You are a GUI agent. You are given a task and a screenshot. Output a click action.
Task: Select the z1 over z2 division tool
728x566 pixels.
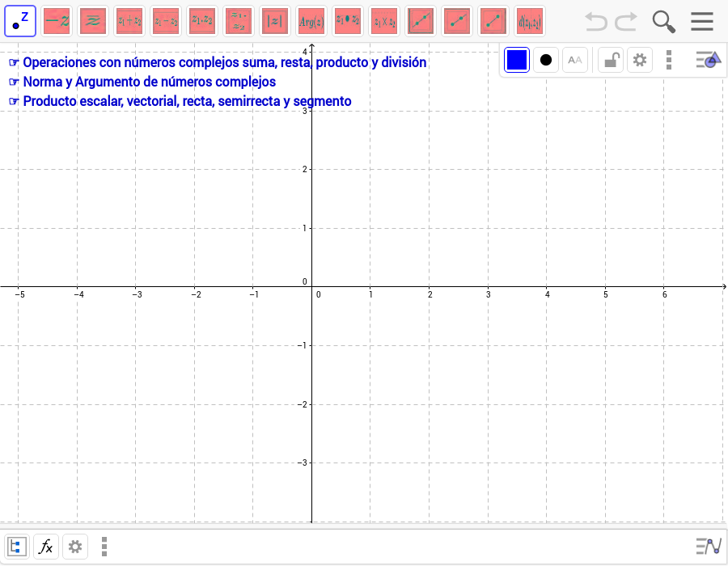239,21
